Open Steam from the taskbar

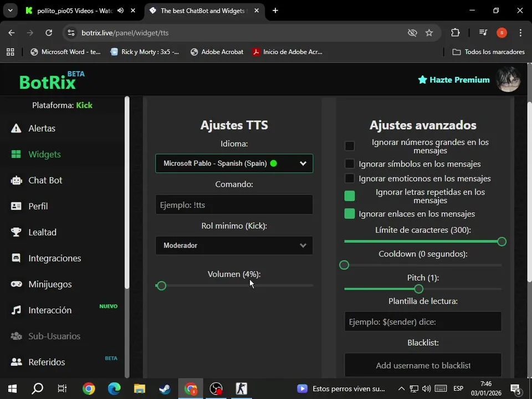165,388
